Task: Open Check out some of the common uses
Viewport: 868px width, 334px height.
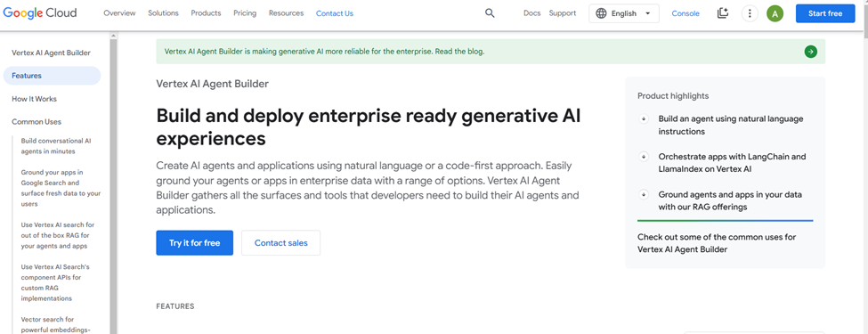Action: tap(717, 243)
